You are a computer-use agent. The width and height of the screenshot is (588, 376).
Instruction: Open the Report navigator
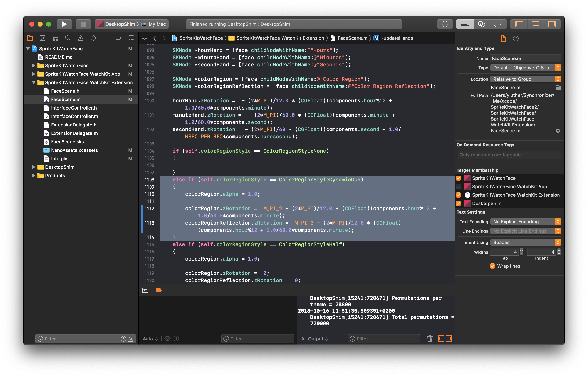pyautogui.click(x=131, y=38)
